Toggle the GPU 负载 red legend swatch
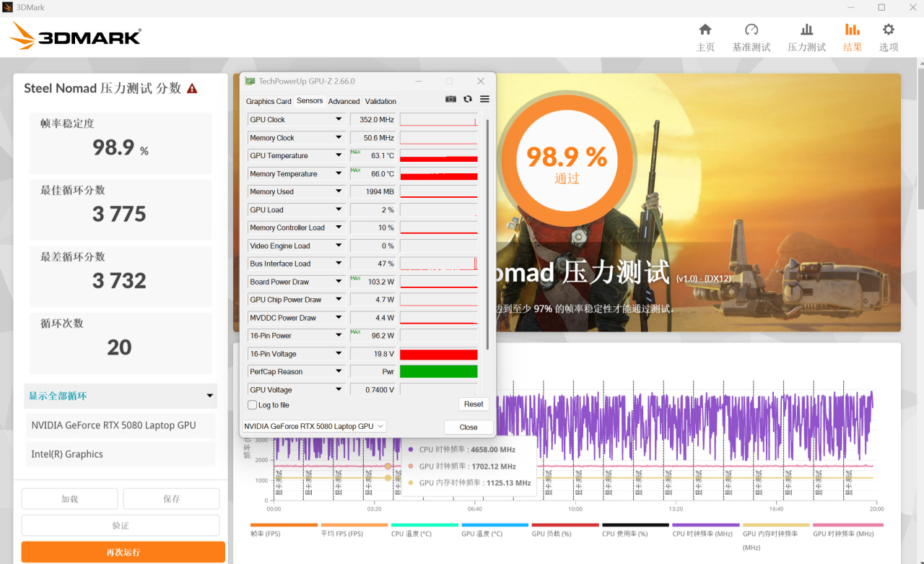The width and height of the screenshot is (924, 564). click(x=565, y=525)
